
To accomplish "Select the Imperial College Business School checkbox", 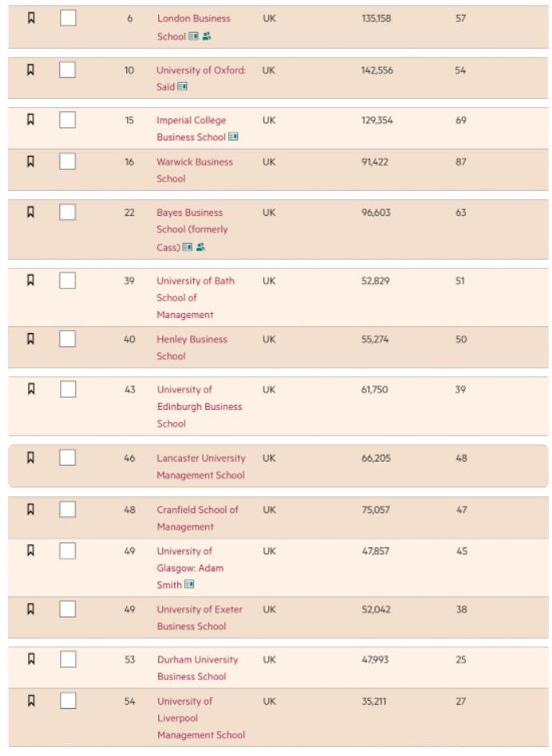I will coord(68,120).
